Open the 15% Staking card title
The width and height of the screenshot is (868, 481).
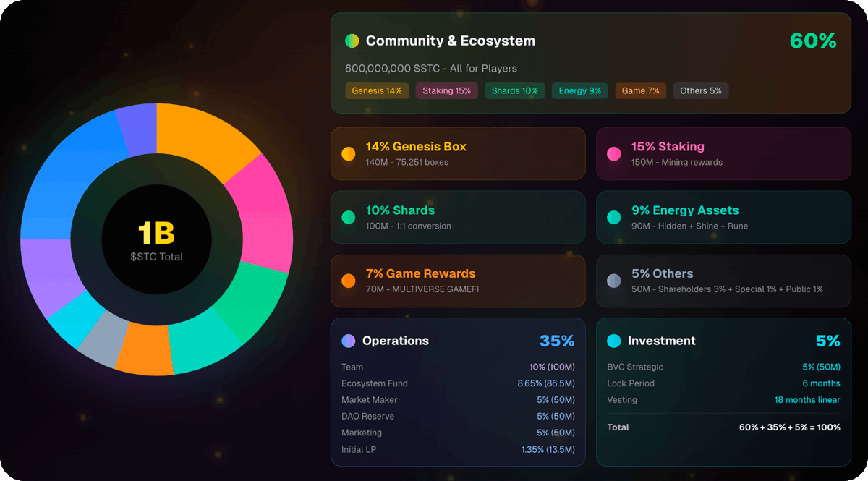tap(668, 147)
